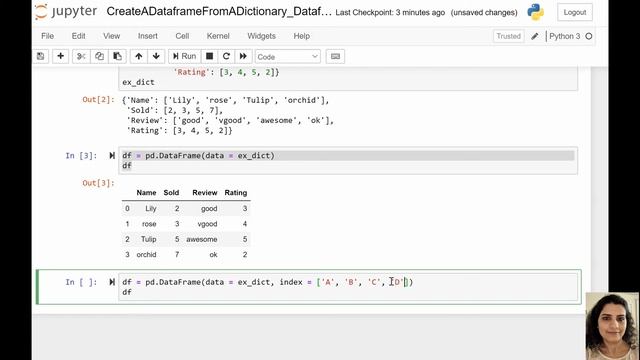Viewport: 640px width, 360px height.
Task: Click the Last Checkpoint text
Action: (x=390, y=13)
